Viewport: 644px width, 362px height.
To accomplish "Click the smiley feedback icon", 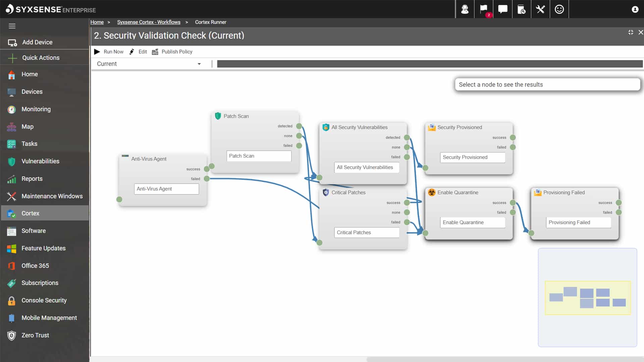I will tap(559, 9).
